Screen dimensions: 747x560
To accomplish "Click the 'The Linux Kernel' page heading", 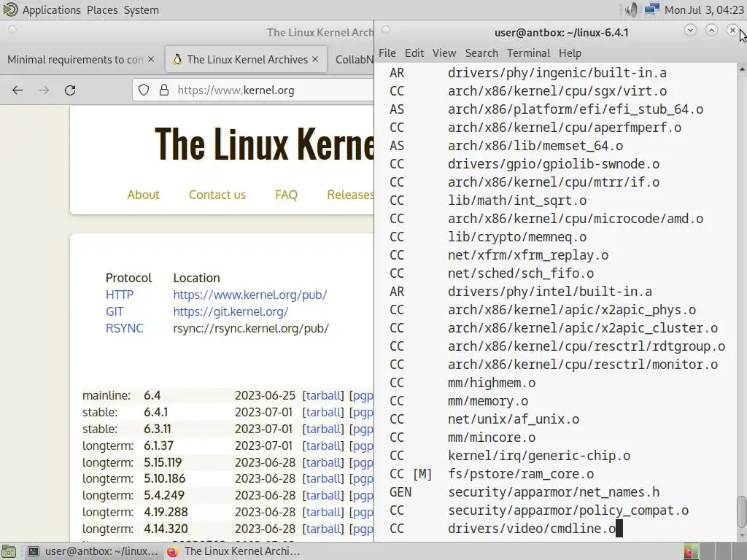I will click(x=264, y=144).
